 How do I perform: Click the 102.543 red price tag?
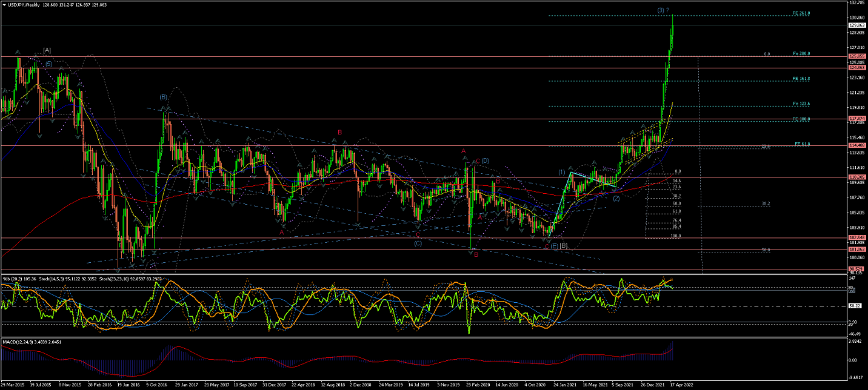tap(856, 237)
